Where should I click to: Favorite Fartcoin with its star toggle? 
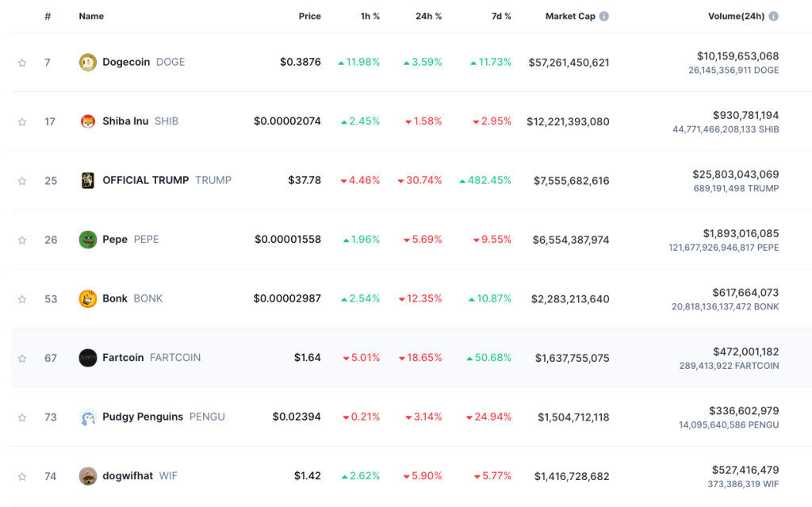click(22, 358)
